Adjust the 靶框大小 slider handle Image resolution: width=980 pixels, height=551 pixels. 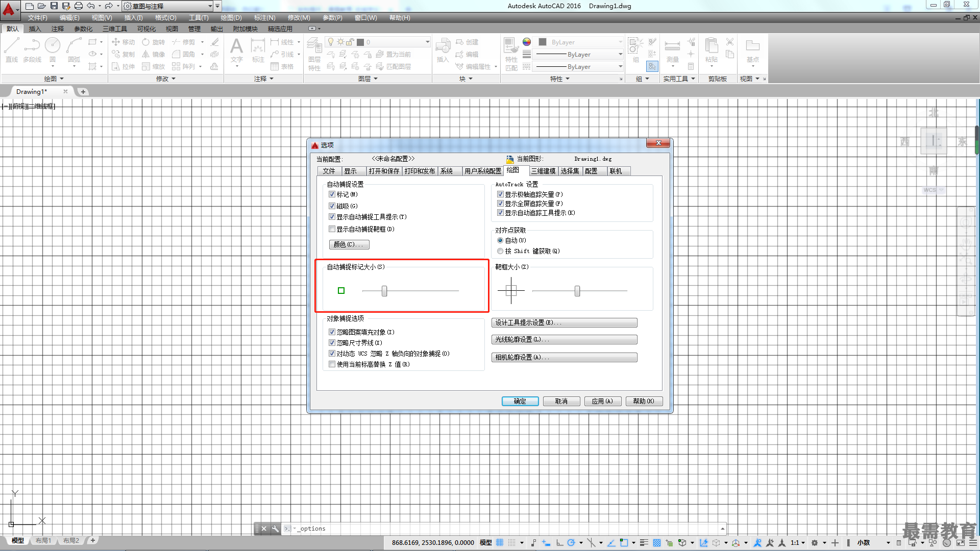577,291
